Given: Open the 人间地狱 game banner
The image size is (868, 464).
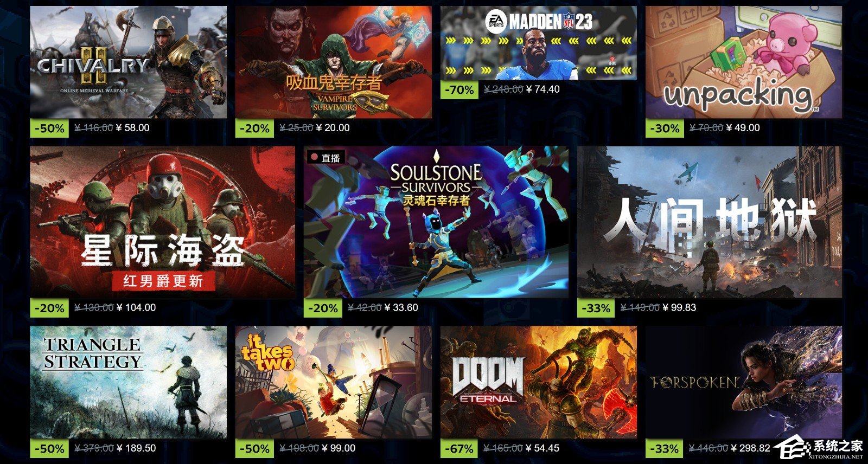Looking at the screenshot, I should pos(710,222).
